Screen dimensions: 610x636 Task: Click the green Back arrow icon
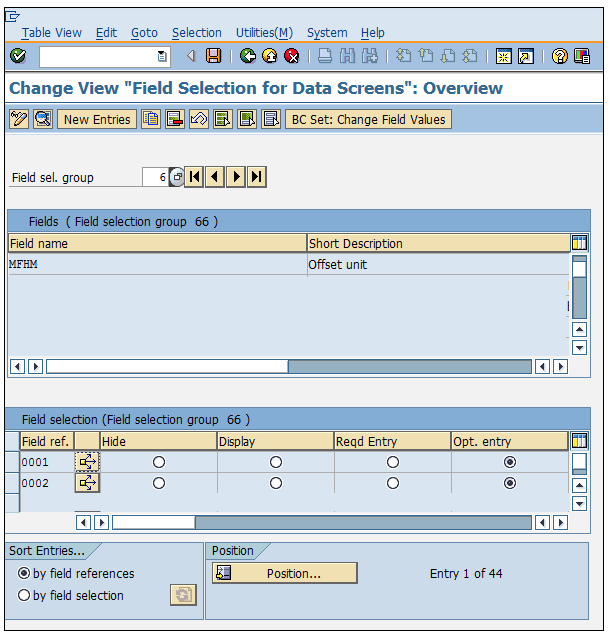[247, 56]
